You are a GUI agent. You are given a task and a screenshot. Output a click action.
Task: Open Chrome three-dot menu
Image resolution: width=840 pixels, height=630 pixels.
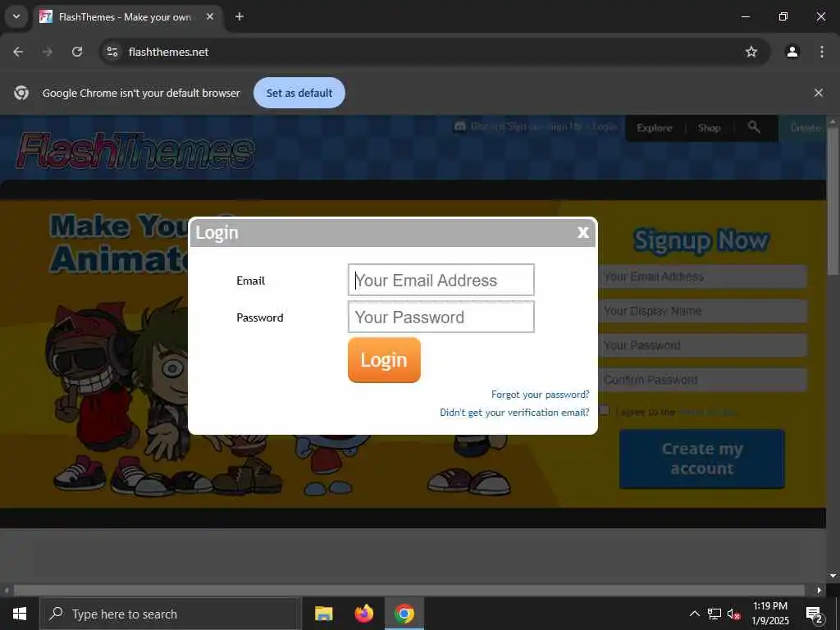(822, 52)
